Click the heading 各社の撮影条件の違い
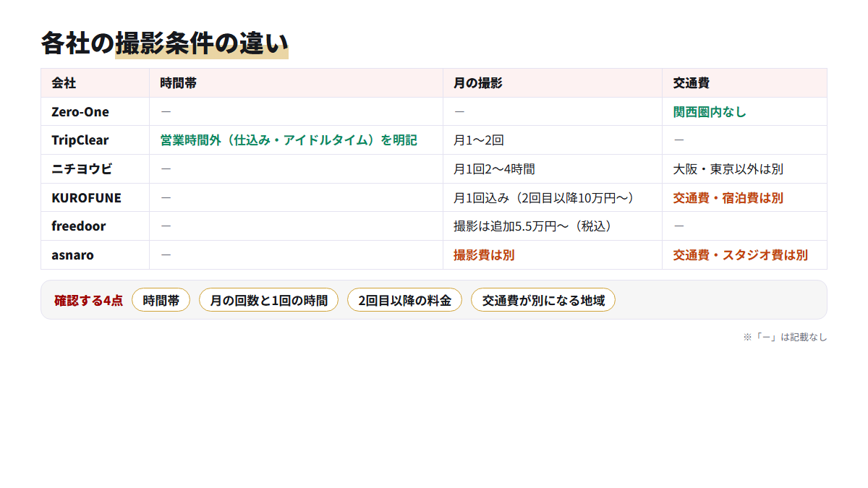 164,43
